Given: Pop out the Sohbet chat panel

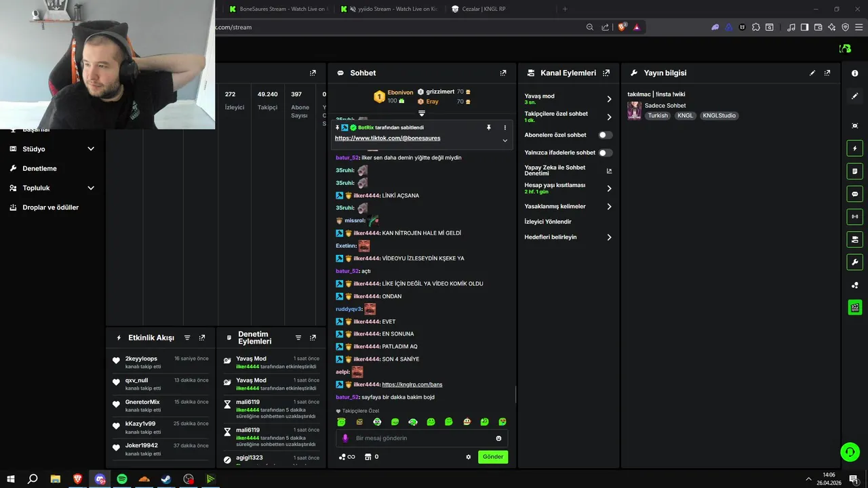Looking at the screenshot, I should coord(503,73).
